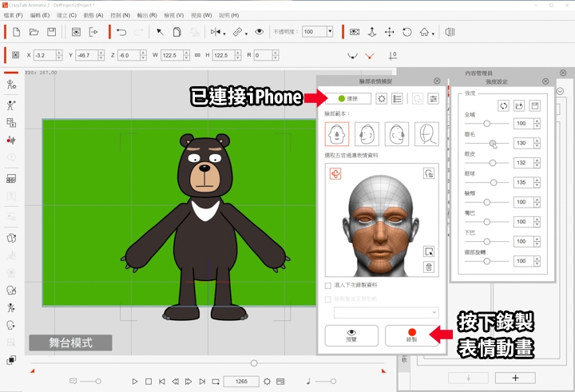This screenshot has width=575, height=392.
Task: Open face capture settings gear icon
Action: tap(382, 99)
